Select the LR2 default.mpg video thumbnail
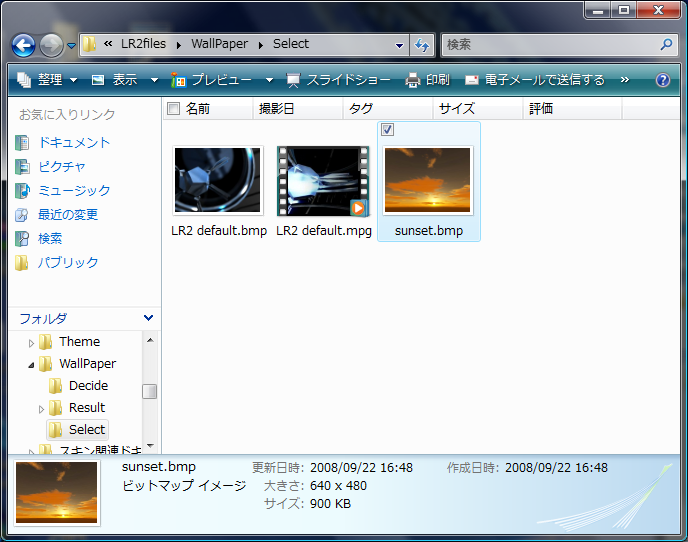The image size is (688, 542). click(323, 181)
